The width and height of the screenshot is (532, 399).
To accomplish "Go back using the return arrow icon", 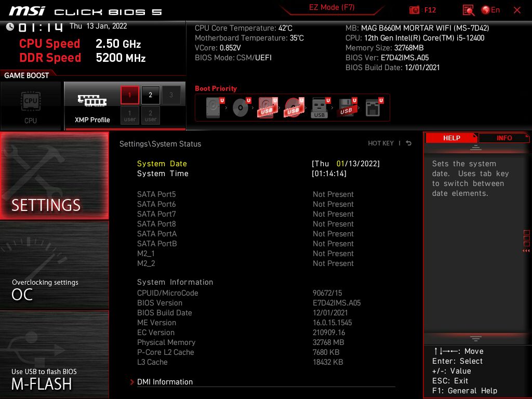I will pos(409,143).
